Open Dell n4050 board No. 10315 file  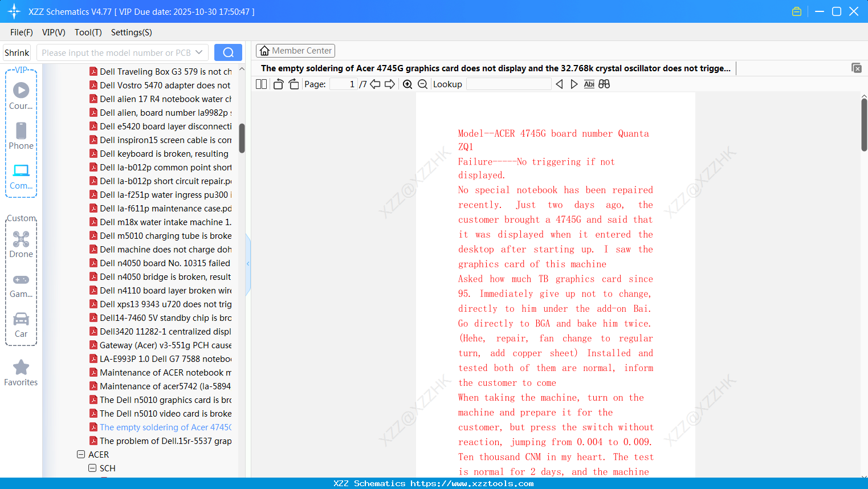pyautogui.click(x=161, y=263)
